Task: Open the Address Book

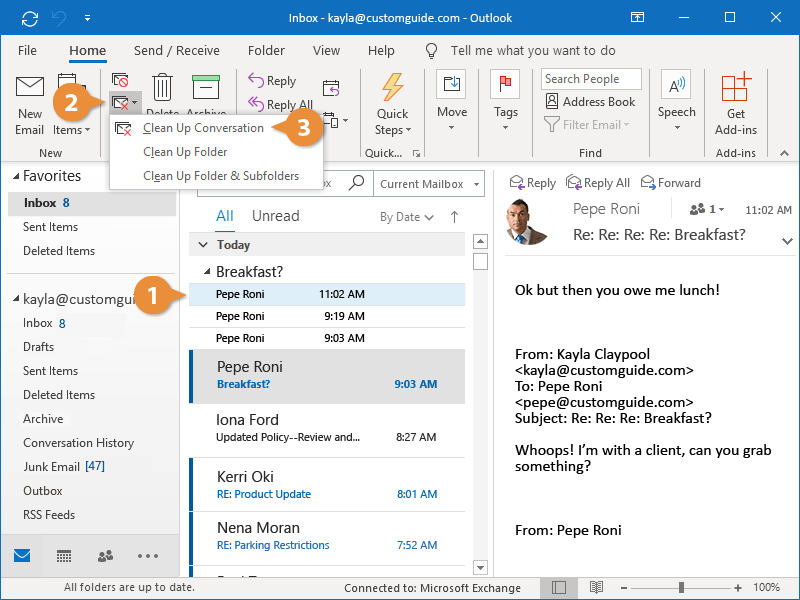Action: (591, 102)
